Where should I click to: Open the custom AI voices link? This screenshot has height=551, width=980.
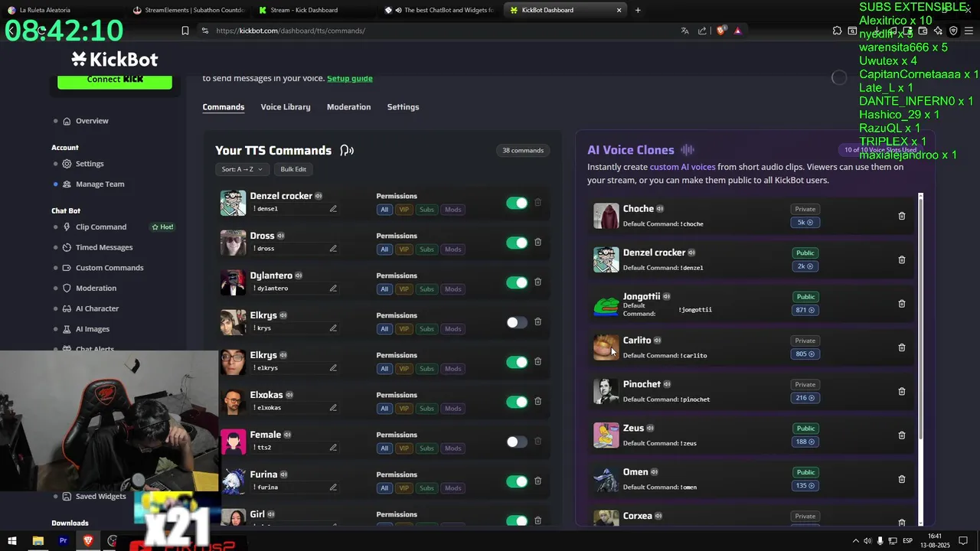click(x=682, y=167)
